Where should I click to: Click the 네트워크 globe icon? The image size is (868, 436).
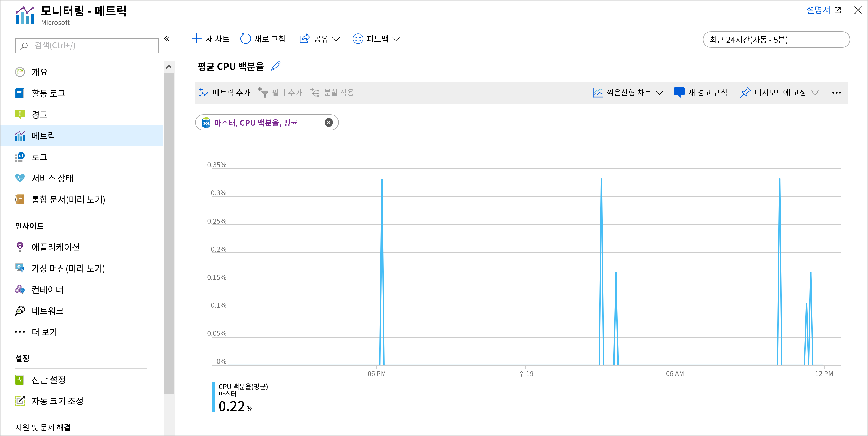[x=20, y=311]
